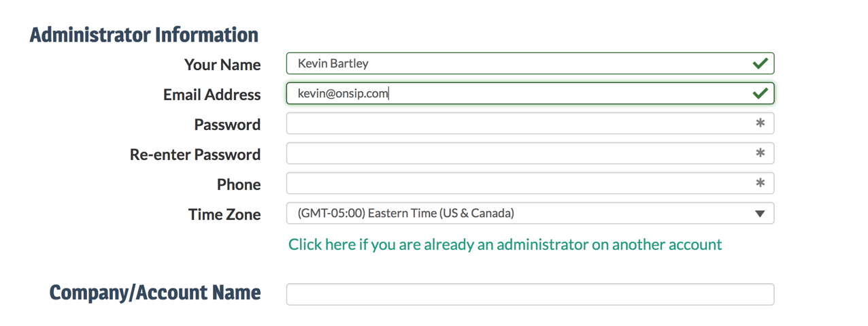Expand the Time Zone dropdown arrow
This screenshot has width=868, height=326.
click(x=760, y=214)
